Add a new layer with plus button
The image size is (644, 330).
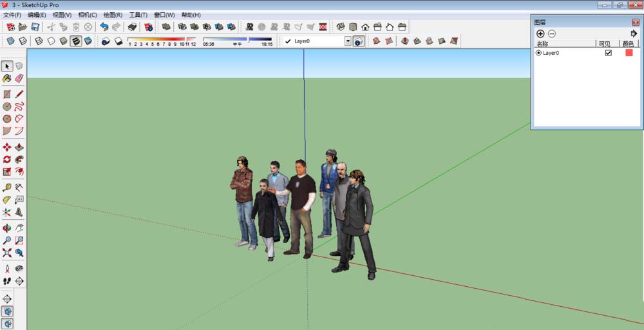coord(540,34)
